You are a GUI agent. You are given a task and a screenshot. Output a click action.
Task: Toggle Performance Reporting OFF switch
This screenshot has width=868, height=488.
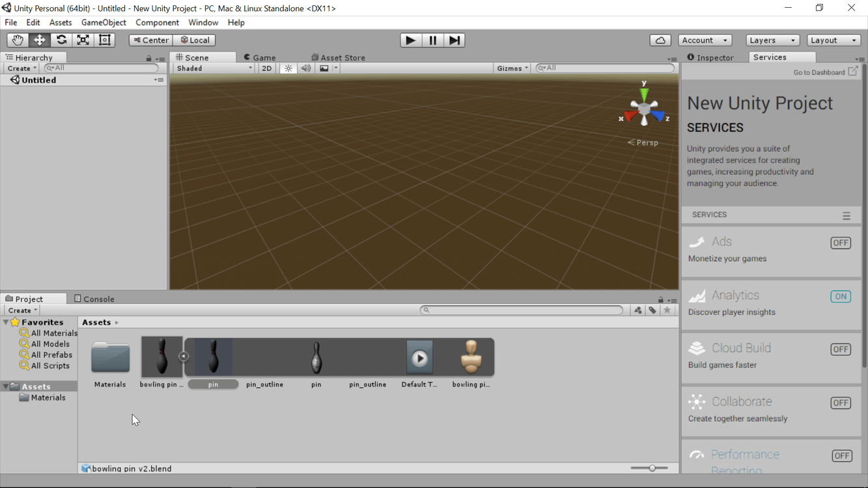click(842, 456)
